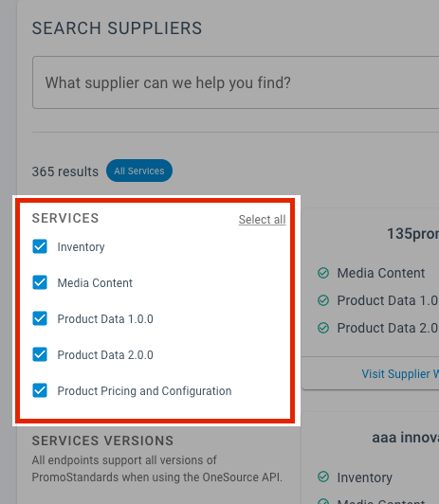439x504 pixels.
Task: Click the Media Content filter label
Action: (95, 283)
